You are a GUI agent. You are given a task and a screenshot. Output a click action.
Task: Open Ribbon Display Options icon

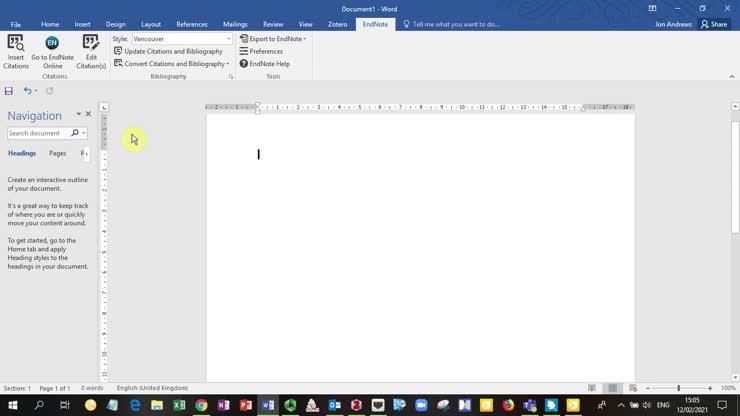(x=652, y=8)
